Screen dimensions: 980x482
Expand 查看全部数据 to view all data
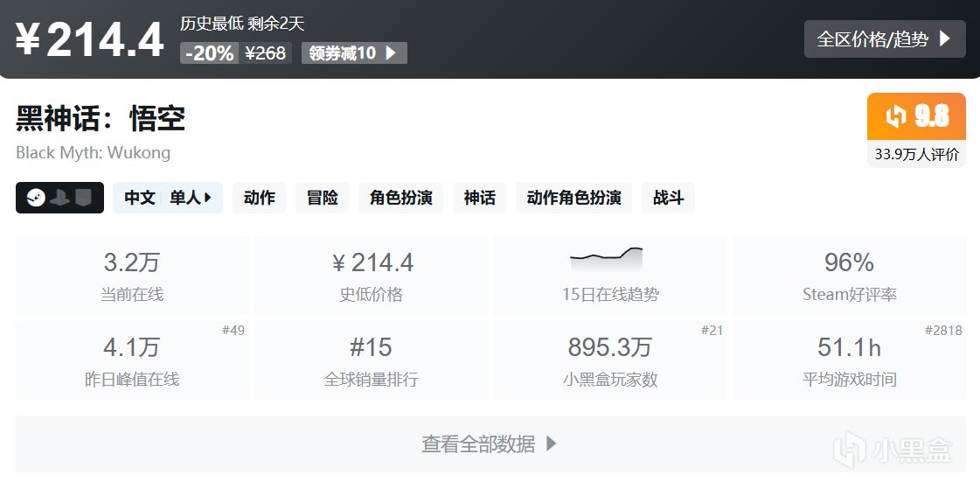pos(490,444)
